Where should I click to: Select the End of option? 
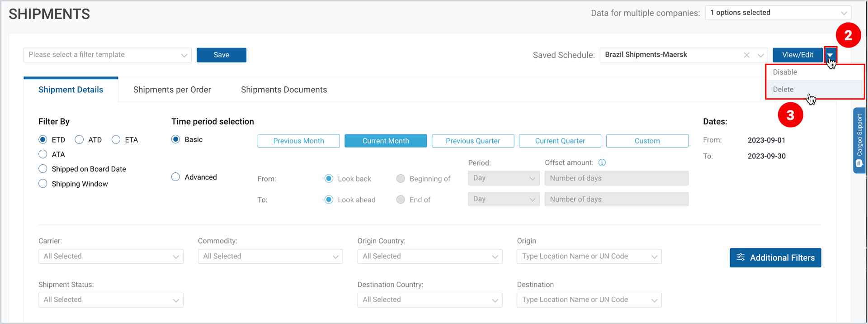(401, 200)
